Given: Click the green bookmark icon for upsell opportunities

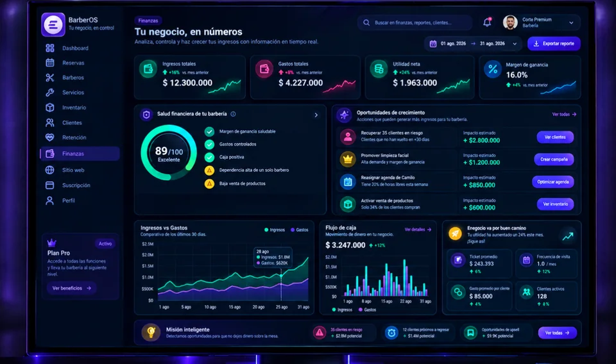Looking at the screenshot, I should coord(470,333).
